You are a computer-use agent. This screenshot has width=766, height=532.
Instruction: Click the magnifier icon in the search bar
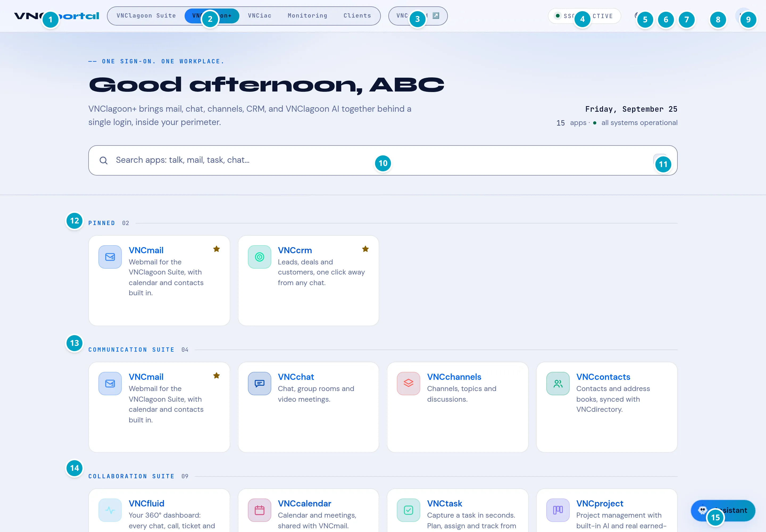pos(103,160)
